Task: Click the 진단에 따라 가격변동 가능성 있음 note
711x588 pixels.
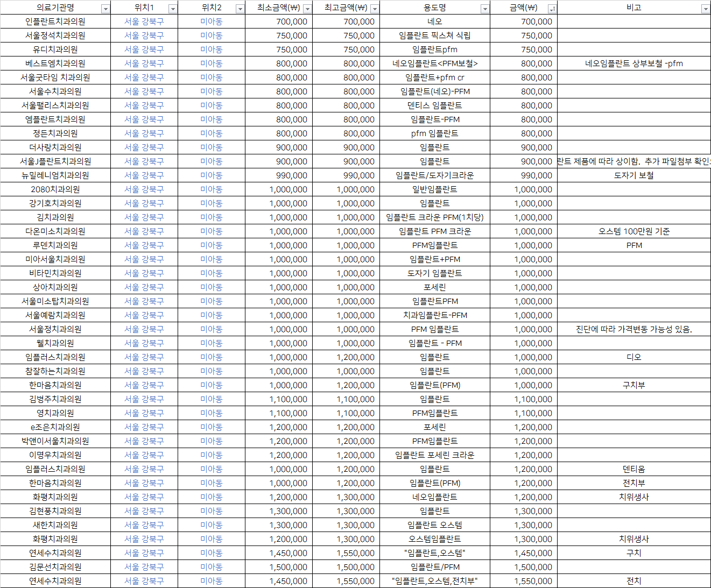Action: point(634,329)
